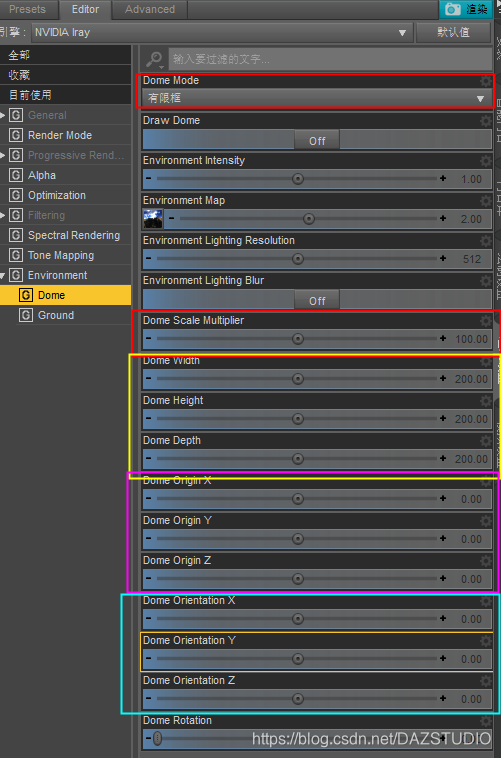Screen dimensions: 501x758
Task: Toggle the Draw Dome Off switch
Action: click(x=317, y=141)
